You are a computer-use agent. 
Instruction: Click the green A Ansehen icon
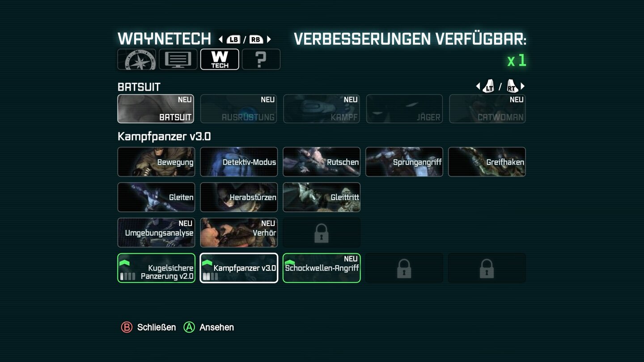point(189,328)
